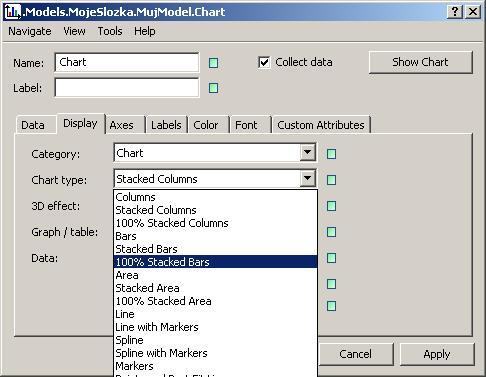
Task: Select highlighted 100% Stacked Bars option
Action: (x=215, y=262)
